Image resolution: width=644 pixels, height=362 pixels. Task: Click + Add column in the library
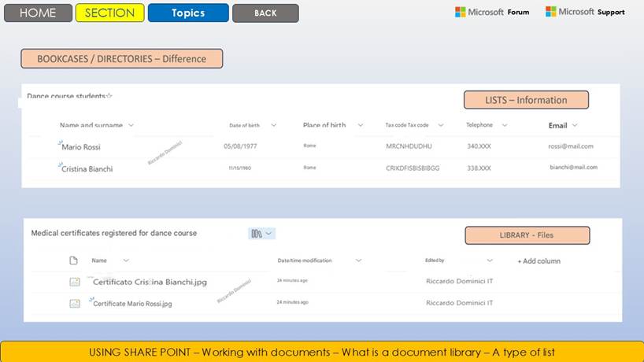539,260
